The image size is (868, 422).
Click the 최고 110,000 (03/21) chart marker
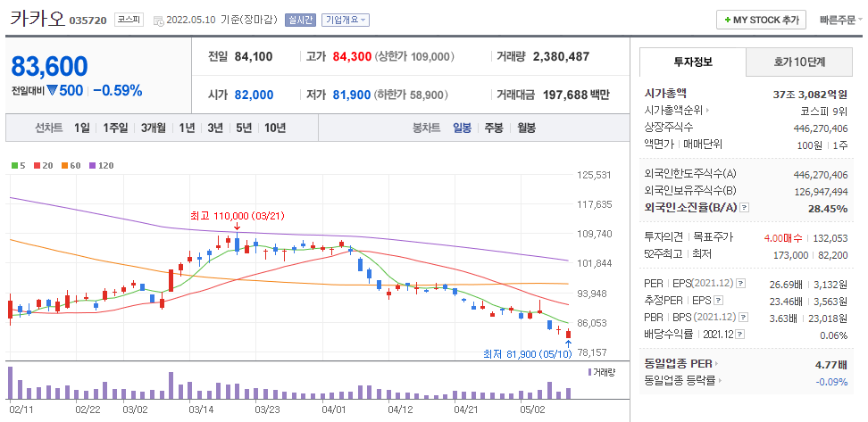pos(237,216)
